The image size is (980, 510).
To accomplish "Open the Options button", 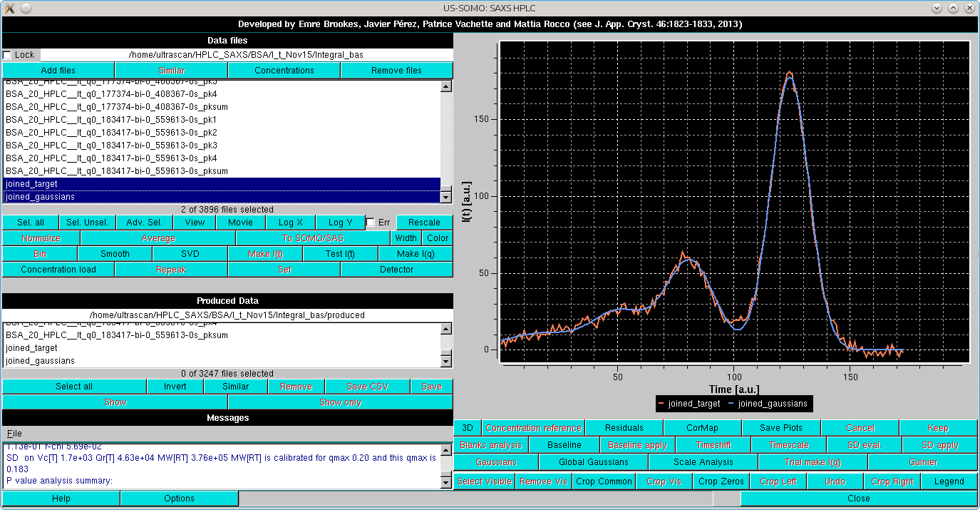I will [180, 499].
